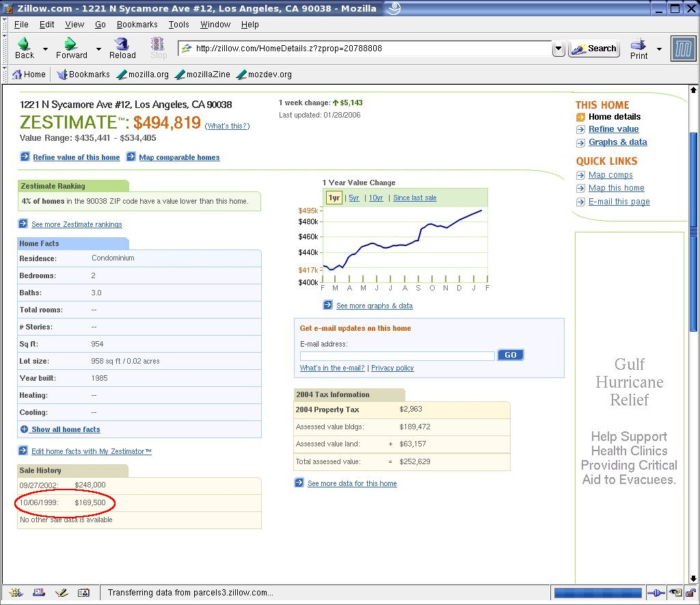Open Address Book from status bar
This screenshot has height=605, width=700.
83,593
